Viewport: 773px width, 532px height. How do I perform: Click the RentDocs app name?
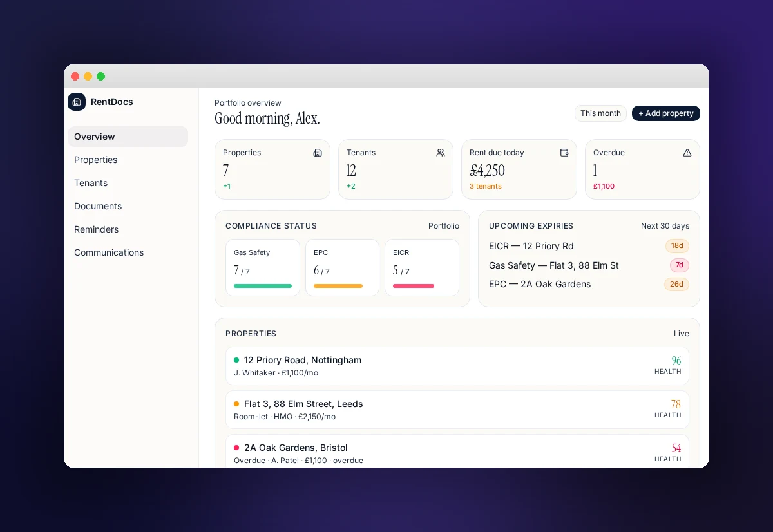point(112,102)
